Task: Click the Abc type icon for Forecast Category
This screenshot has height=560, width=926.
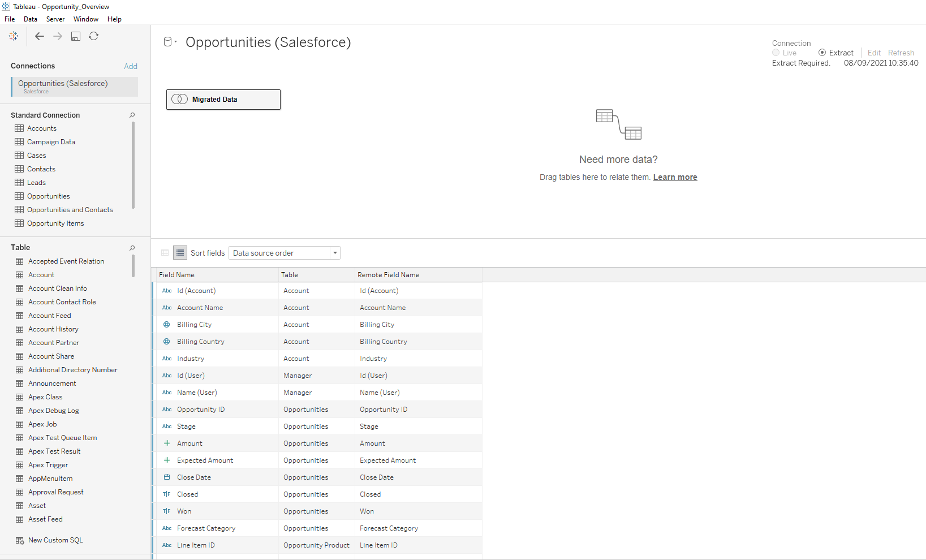Action: pyautogui.click(x=167, y=528)
